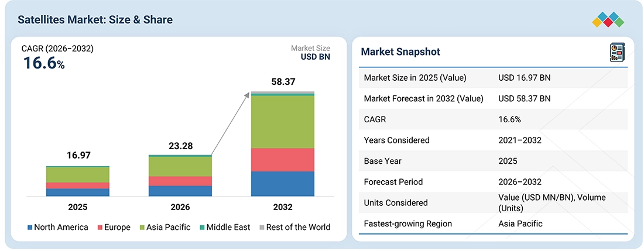Click the Europe segment of the 2032 bar
The width and height of the screenshot is (644, 251).
283,160
